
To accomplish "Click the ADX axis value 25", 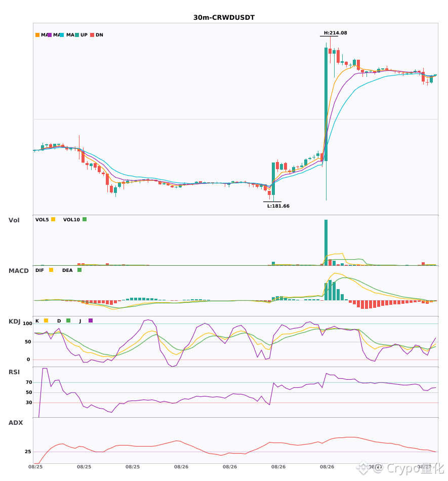I will click(28, 452).
